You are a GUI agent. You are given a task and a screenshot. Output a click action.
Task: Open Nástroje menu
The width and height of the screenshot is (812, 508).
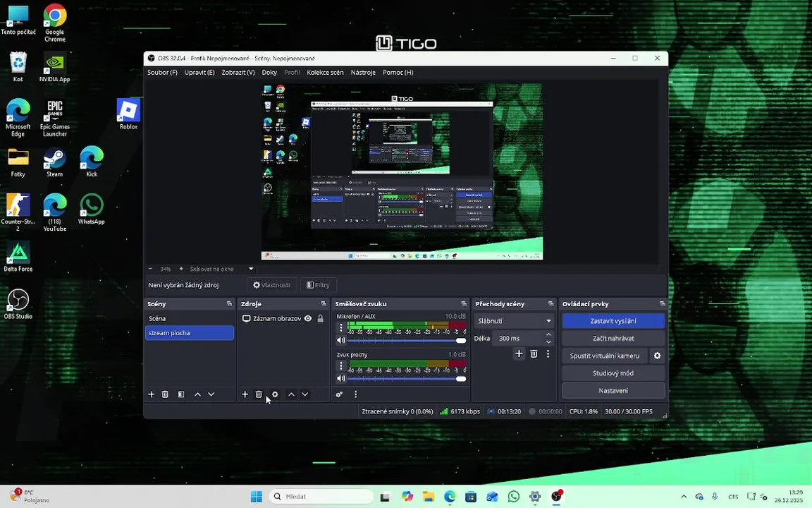click(363, 73)
